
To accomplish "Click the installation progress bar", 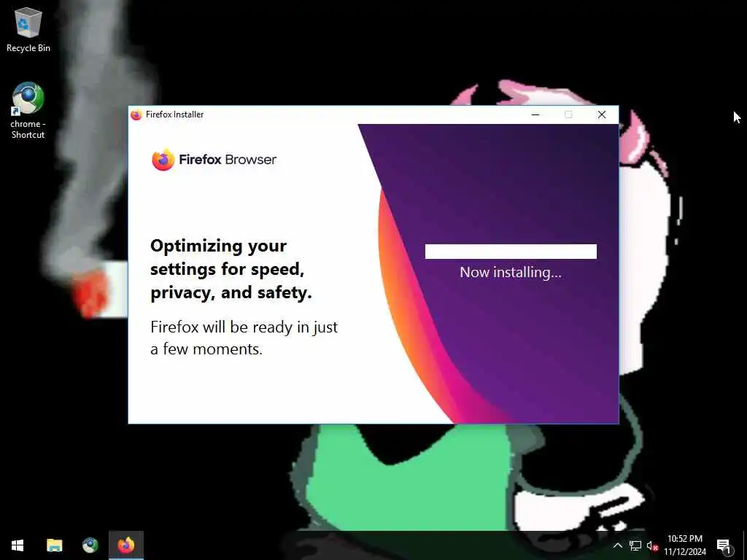I will 511,252.
